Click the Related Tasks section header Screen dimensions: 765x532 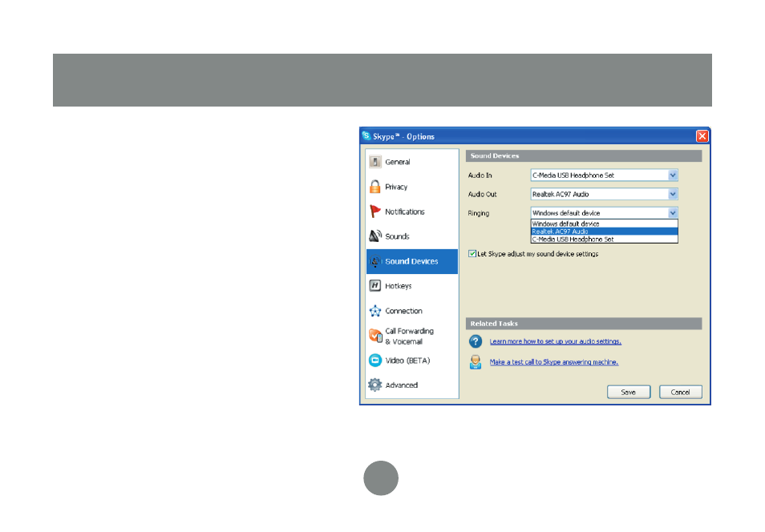click(x=584, y=324)
